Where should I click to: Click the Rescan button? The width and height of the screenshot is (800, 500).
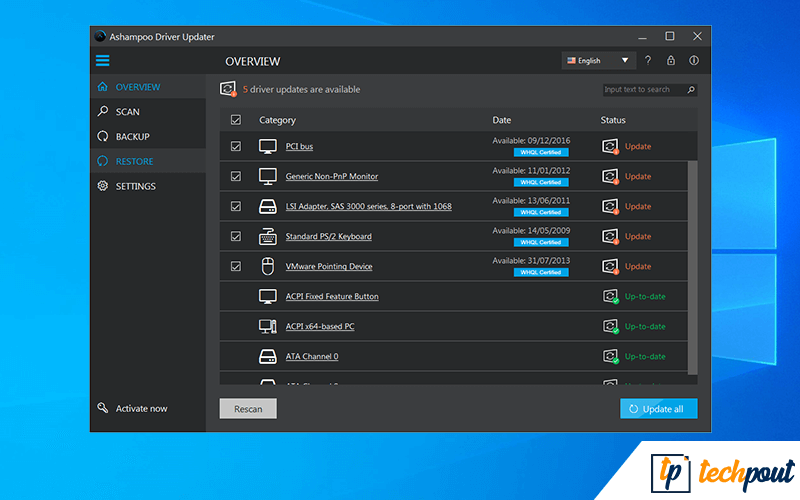click(248, 409)
